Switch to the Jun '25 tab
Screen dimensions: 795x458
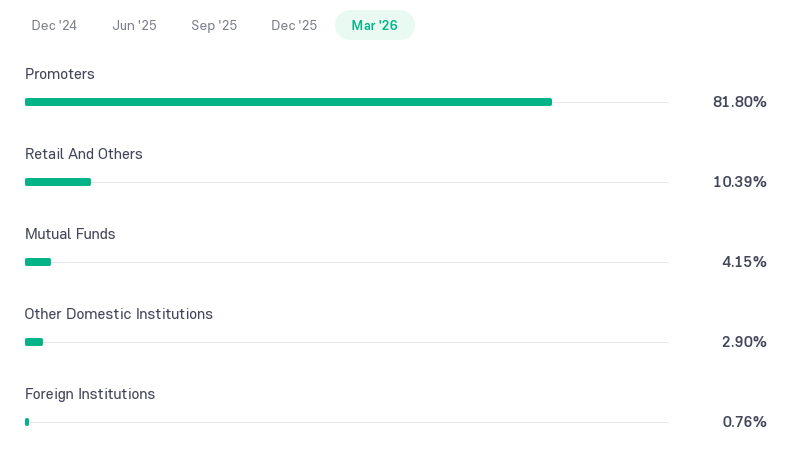click(x=134, y=25)
